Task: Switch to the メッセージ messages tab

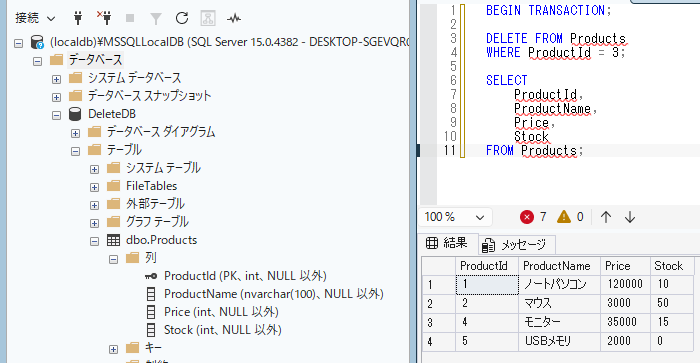Action: (x=517, y=245)
